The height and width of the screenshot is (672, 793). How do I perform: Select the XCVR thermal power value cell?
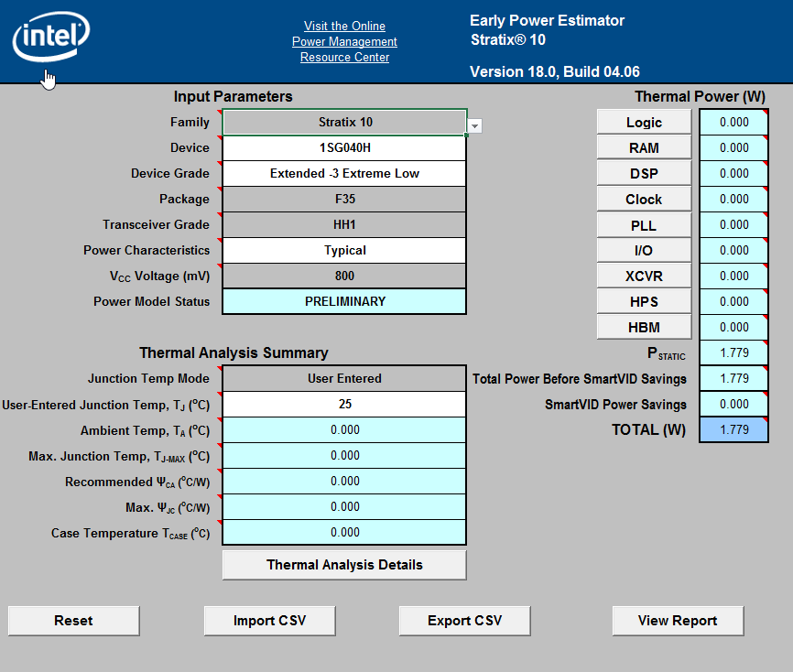(x=733, y=276)
